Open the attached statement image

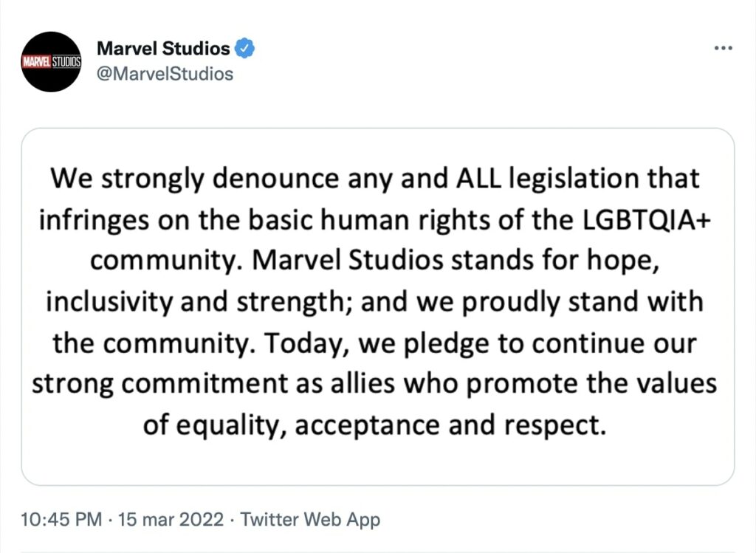click(378, 306)
